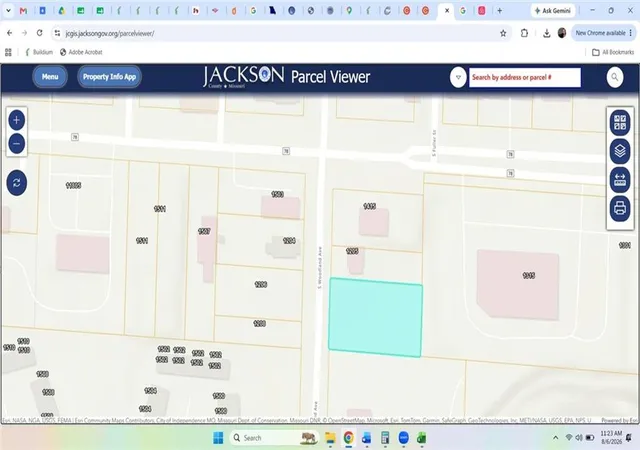The height and width of the screenshot is (450, 640).
Task: Open the taskbar clock and date
Action: point(611,437)
